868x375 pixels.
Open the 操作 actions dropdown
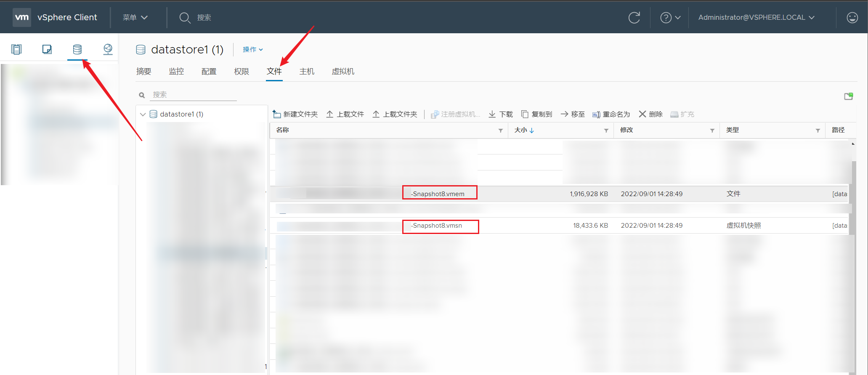coord(253,49)
